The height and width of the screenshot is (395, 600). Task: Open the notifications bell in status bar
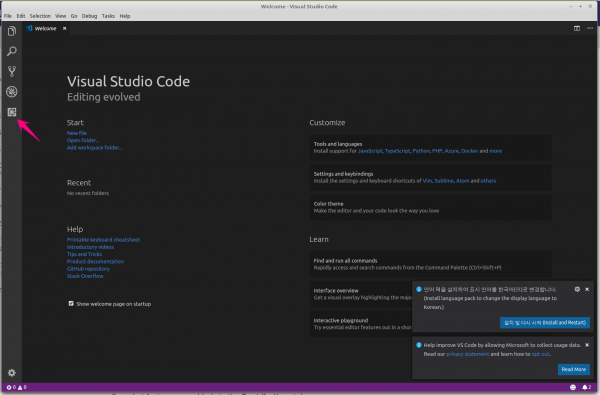pyautogui.click(x=587, y=387)
